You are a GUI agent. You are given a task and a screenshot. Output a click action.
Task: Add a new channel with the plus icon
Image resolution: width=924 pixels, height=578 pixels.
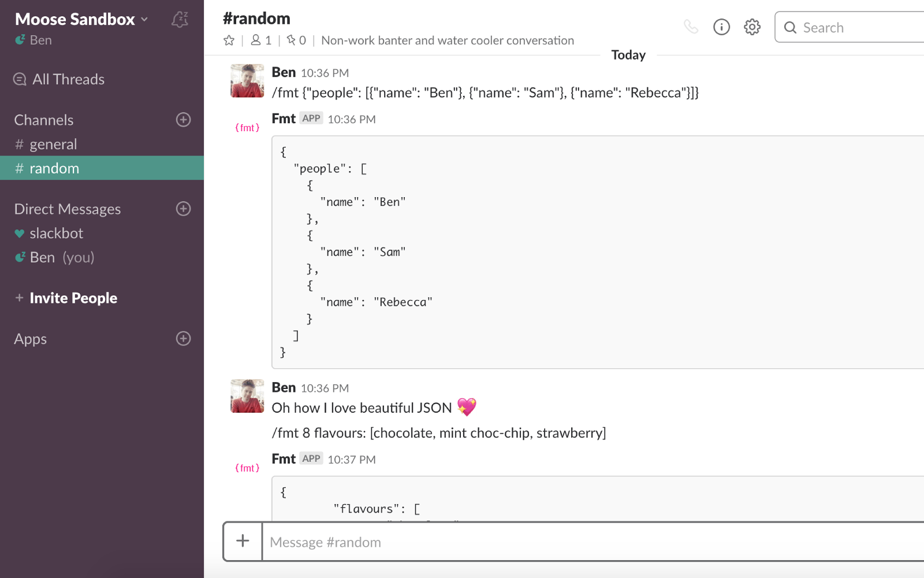tap(184, 120)
